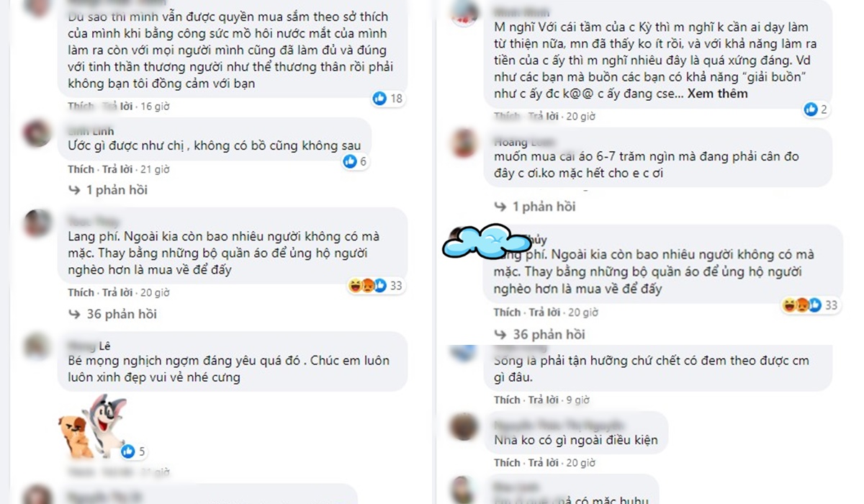The height and width of the screenshot is (504, 864).
Task: Expand '1 phản hồi' under Ước gì comment
Action: [107, 190]
